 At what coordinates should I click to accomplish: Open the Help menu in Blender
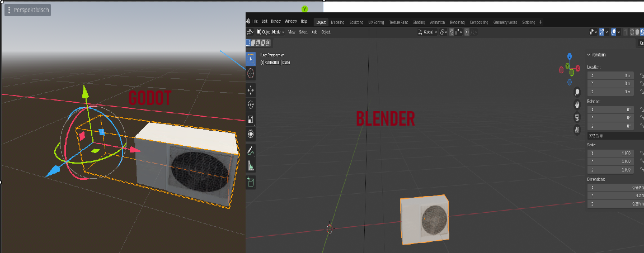pos(304,22)
